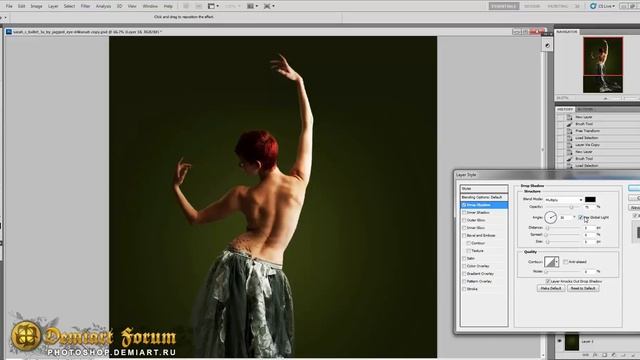The image size is (640, 360).
Task: Switch to the Navigator panel tab
Action: tap(567, 31)
